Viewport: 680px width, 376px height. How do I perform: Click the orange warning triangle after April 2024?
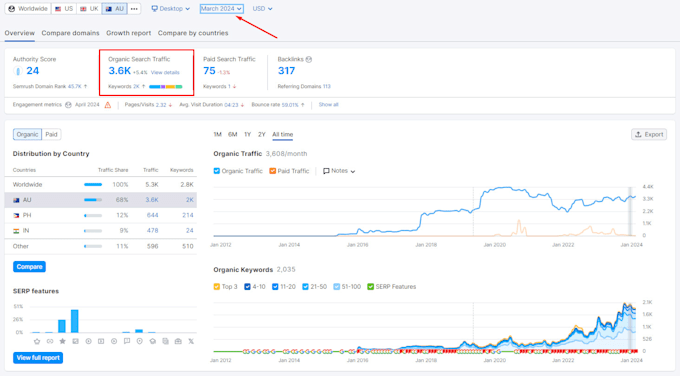tap(108, 105)
